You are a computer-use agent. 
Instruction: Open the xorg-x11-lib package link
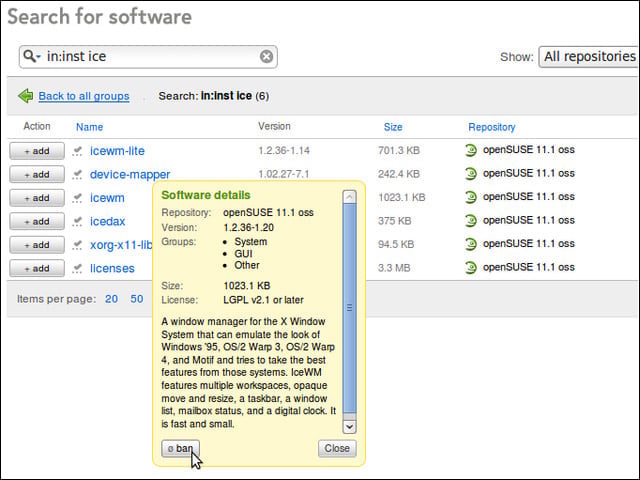(x=121, y=245)
